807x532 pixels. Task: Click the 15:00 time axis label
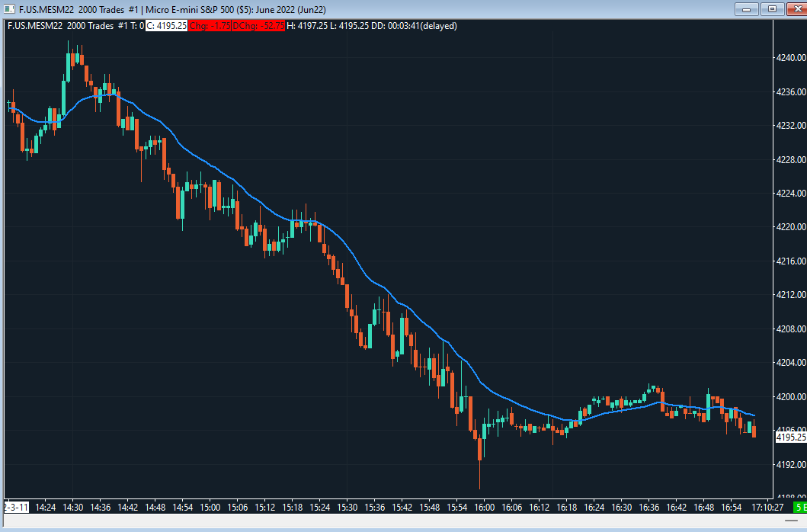[210, 508]
